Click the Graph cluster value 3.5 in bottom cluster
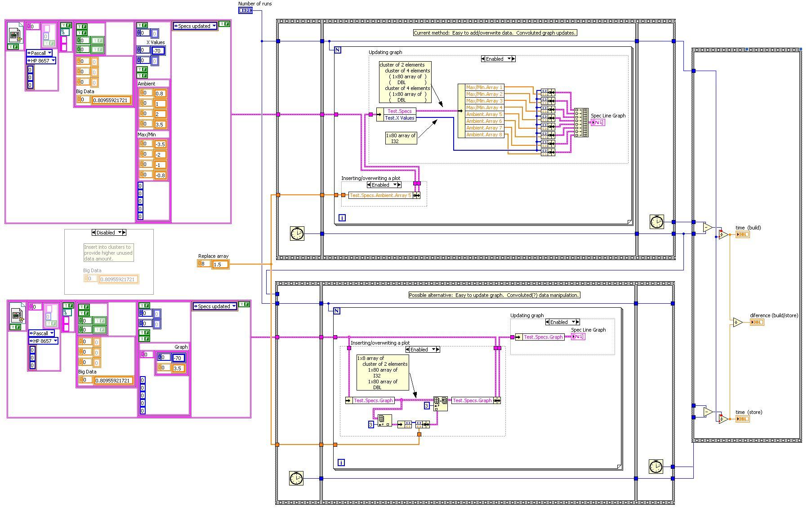The height and width of the screenshot is (512, 812). 178,368
